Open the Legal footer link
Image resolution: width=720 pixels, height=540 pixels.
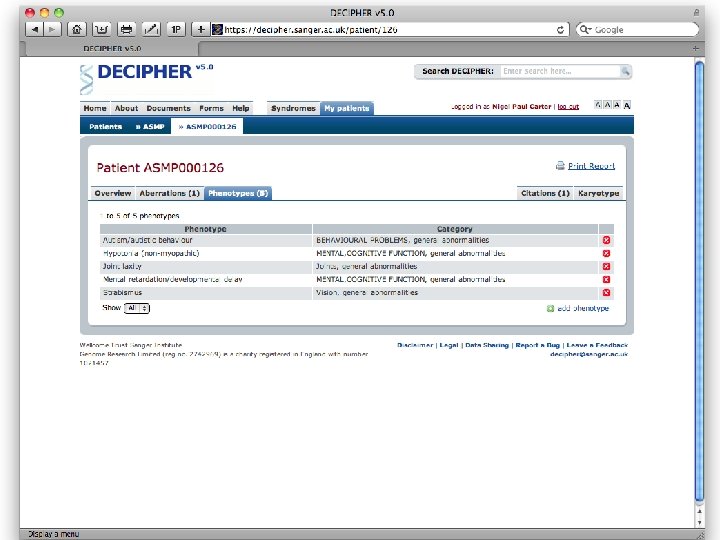click(449, 345)
